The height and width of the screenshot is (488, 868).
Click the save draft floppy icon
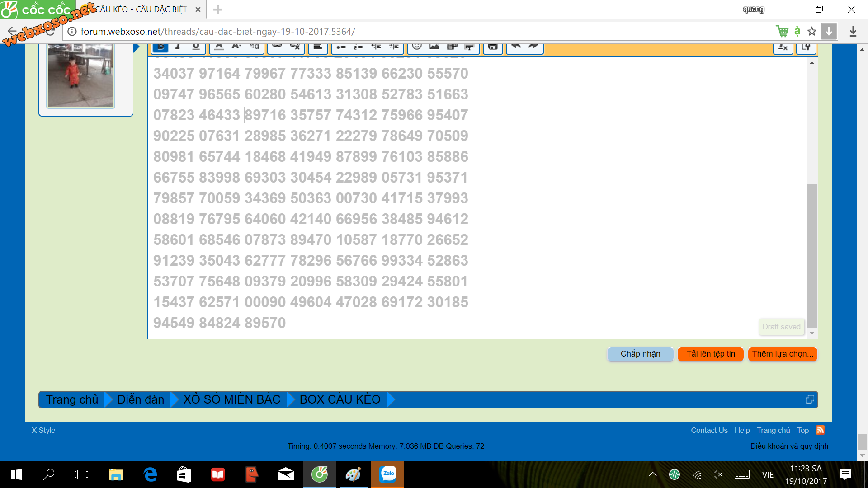tap(493, 47)
